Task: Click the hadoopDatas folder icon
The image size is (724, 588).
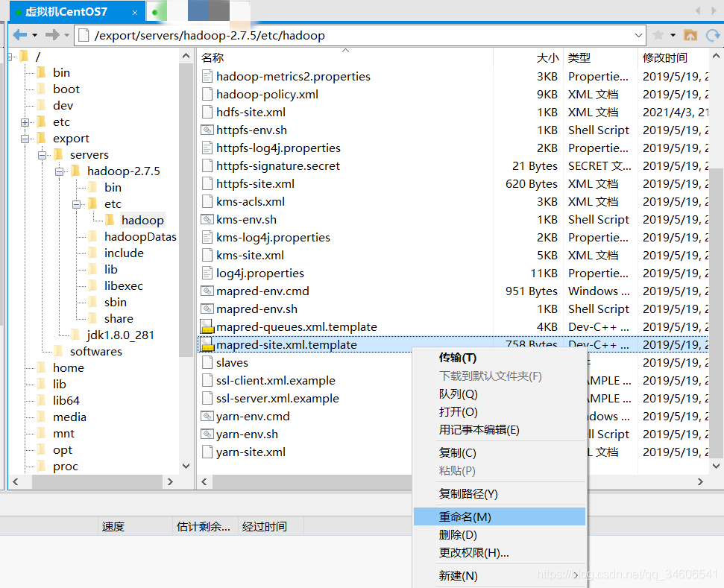Action: click(x=92, y=237)
